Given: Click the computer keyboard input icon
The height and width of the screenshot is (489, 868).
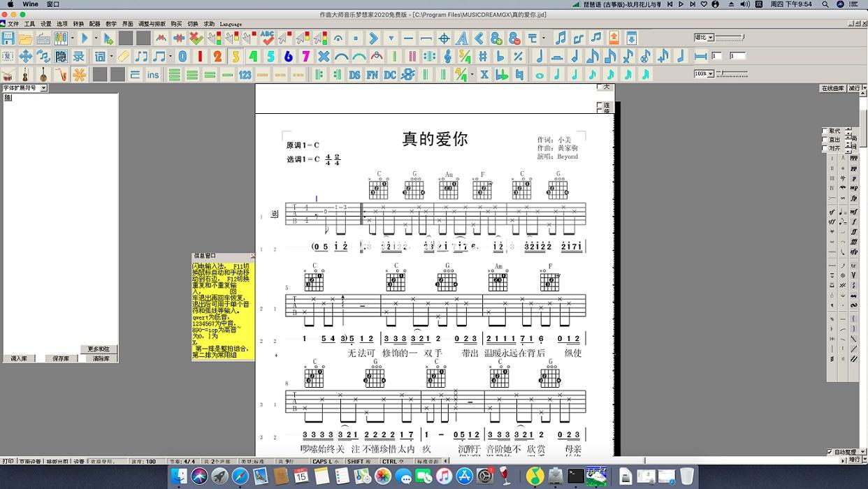Looking at the screenshot, I should coord(43,38).
